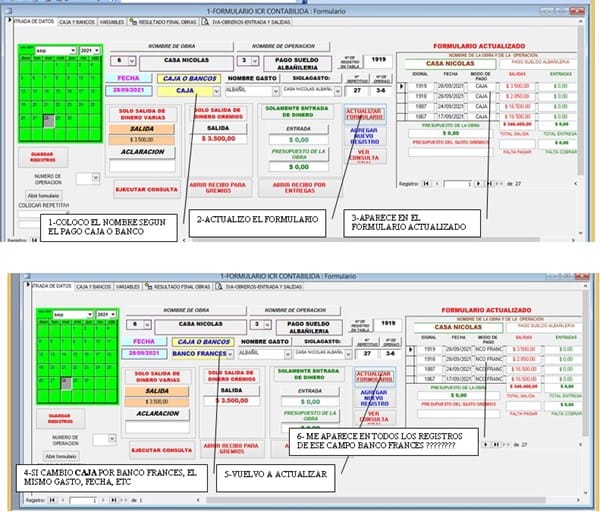Screen dimensions: 600x512
Task: Click GUARDAR REGISTROS button in lower window
Action: pyautogui.click(x=60, y=419)
